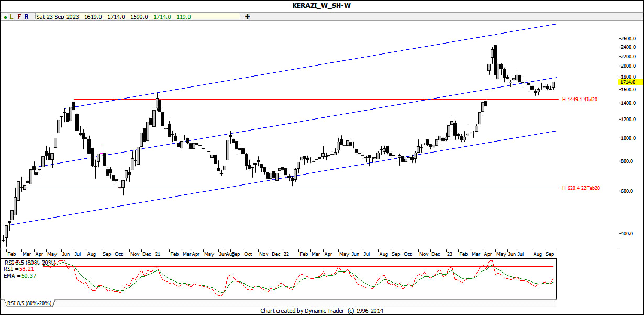The width and height of the screenshot is (644, 315).
Task: Open the RSI 8,5 (80%-20%) tab
Action: point(29,303)
